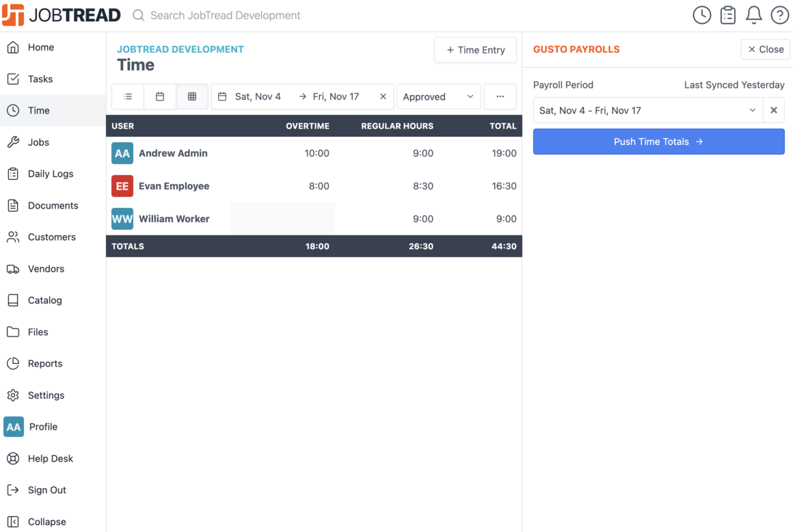
Task: Click the TOTAL column header
Action: point(502,126)
